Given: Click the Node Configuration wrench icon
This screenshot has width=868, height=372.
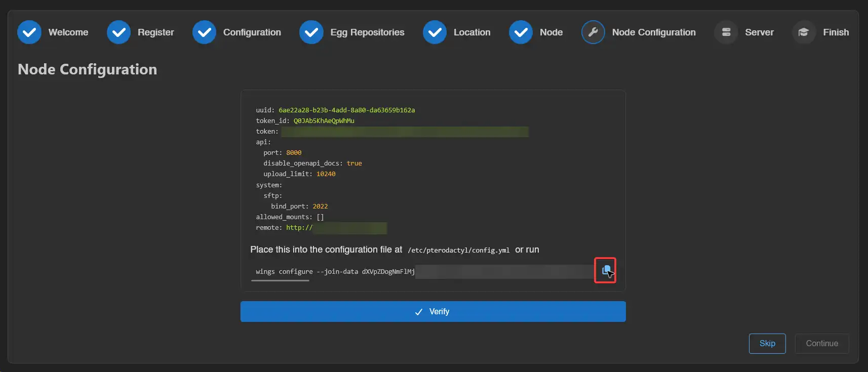Looking at the screenshot, I should (593, 32).
